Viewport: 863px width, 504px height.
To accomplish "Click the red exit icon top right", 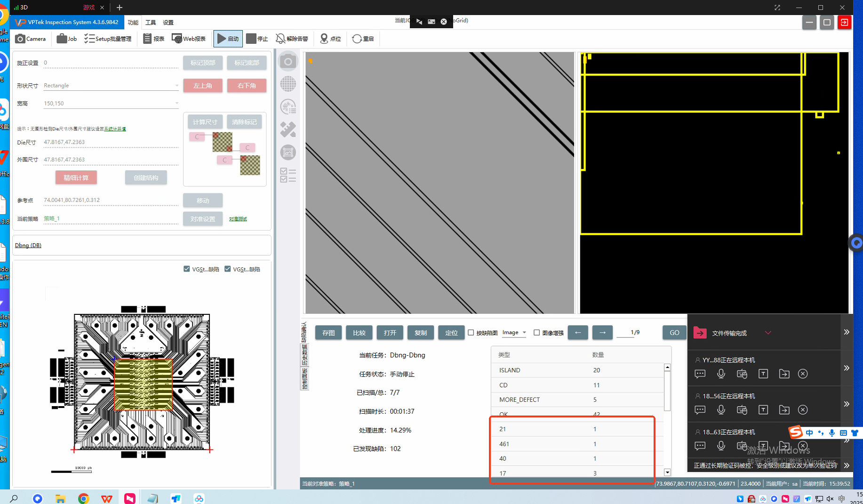I will pos(844,22).
